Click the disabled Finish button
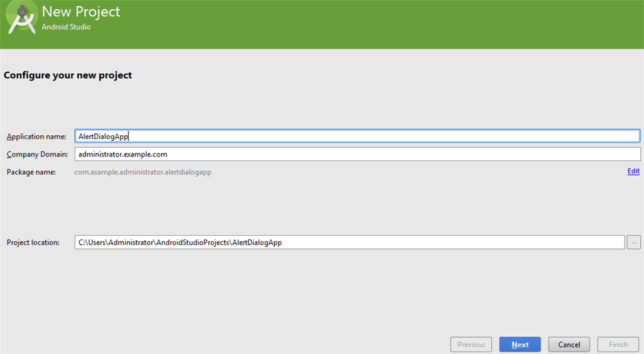The image size is (644, 354). [x=618, y=345]
